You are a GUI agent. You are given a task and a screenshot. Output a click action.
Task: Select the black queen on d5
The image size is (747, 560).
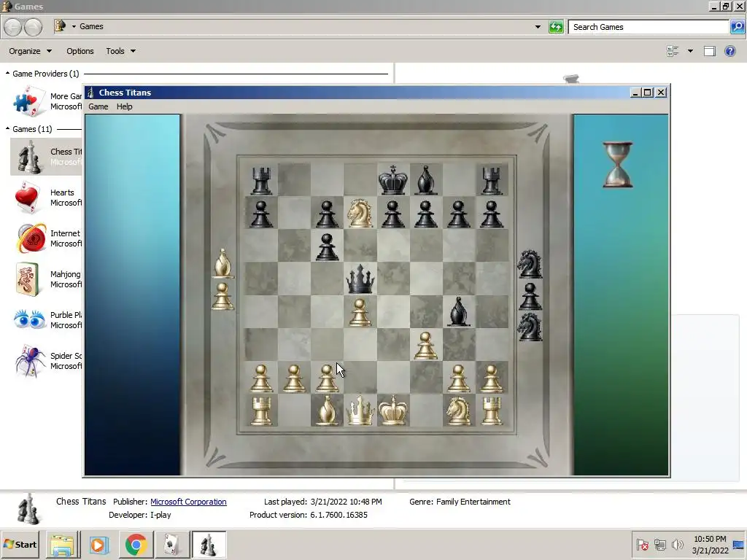click(360, 279)
